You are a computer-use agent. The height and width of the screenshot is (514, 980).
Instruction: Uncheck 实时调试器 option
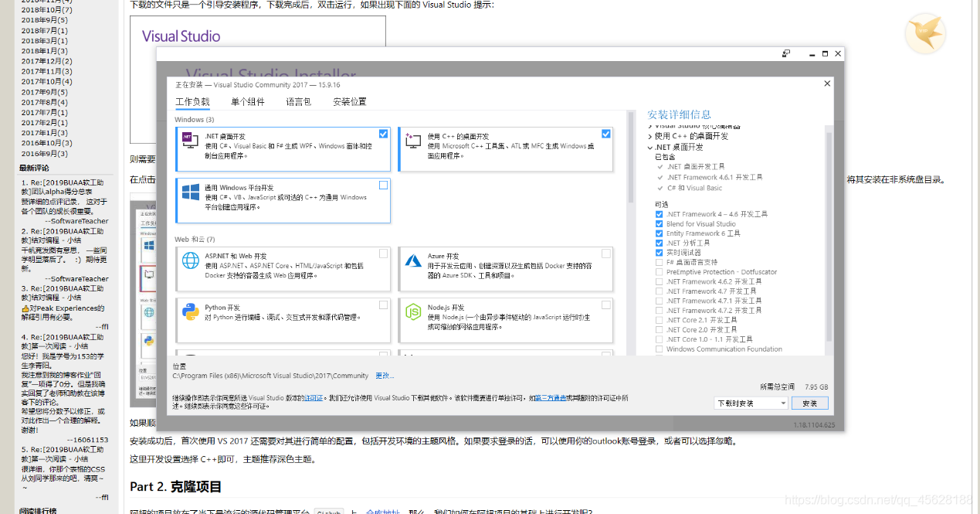660,253
